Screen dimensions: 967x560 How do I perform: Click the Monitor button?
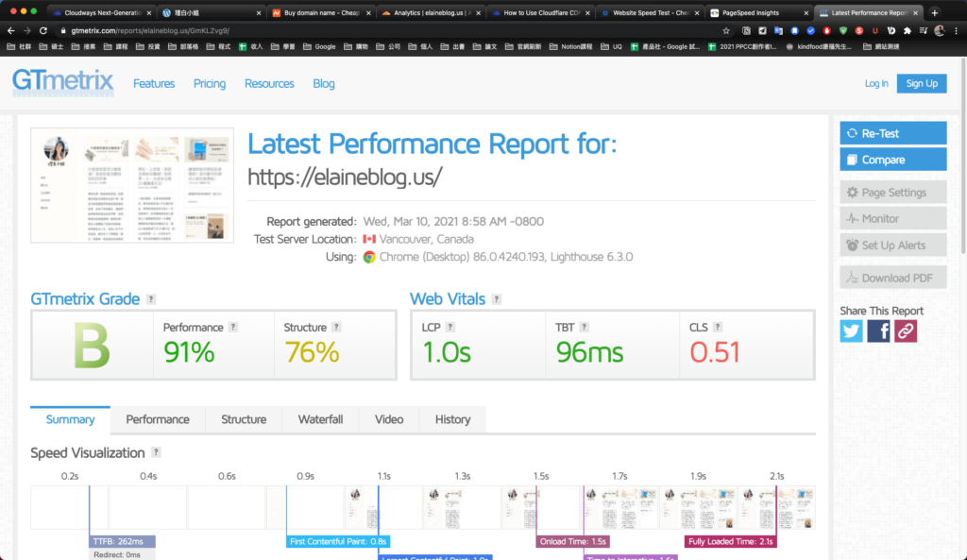(x=893, y=218)
